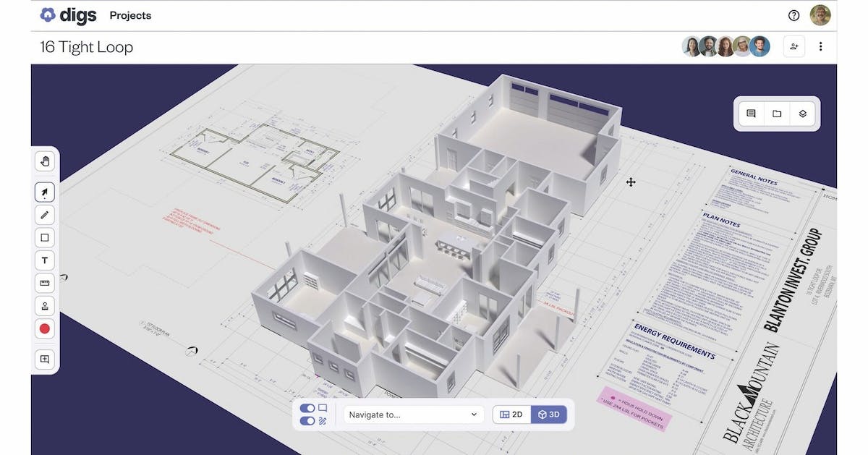
Task: Open the files folder panel at top right
Action: (x=777, y=114)
